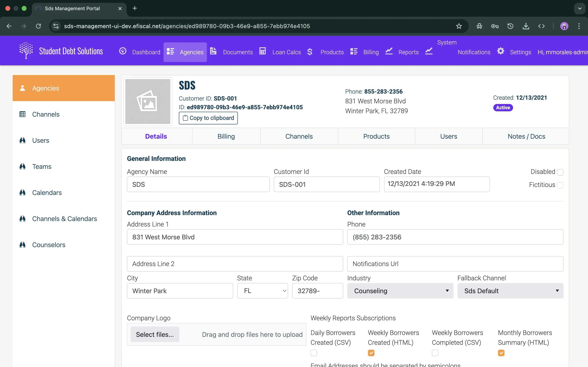Click the Reports chart icon in navbar
This screenshot has height=367, width=588.
[389, 51]
